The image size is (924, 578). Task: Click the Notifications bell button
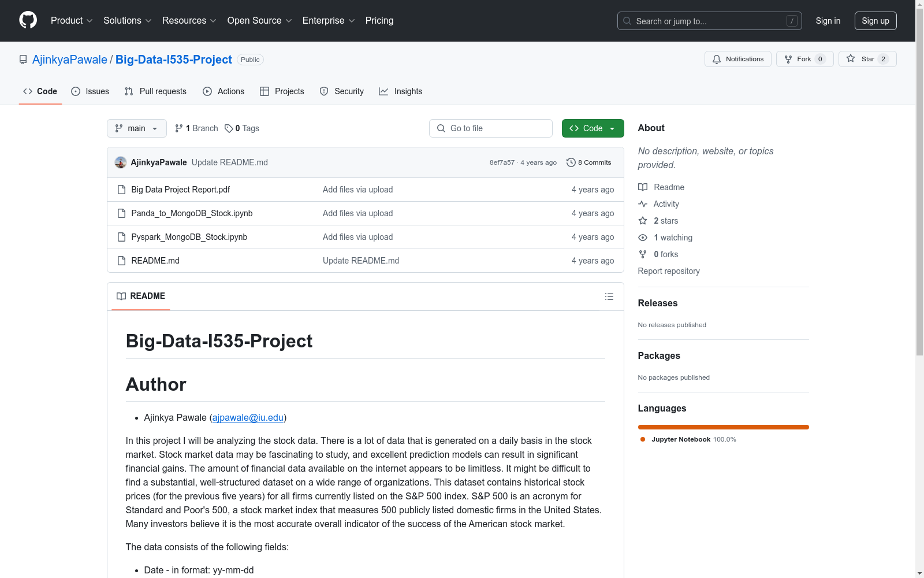click(737, 59)
